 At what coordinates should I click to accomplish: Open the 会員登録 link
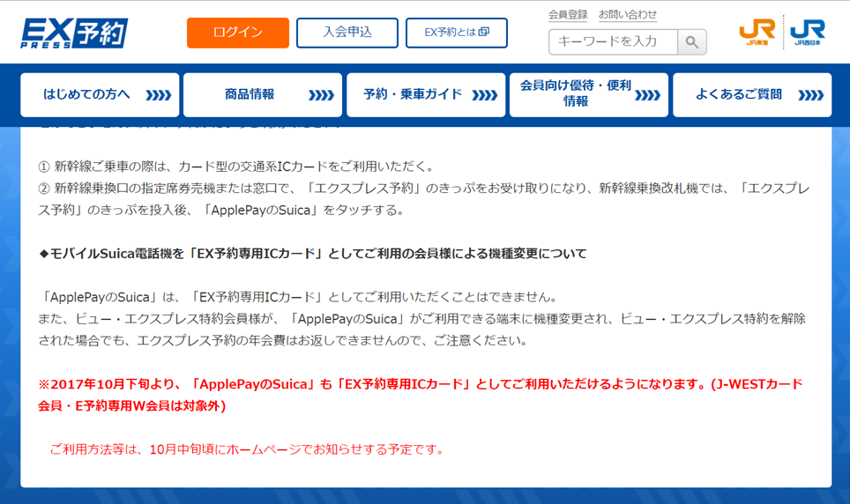coord(568,15)
